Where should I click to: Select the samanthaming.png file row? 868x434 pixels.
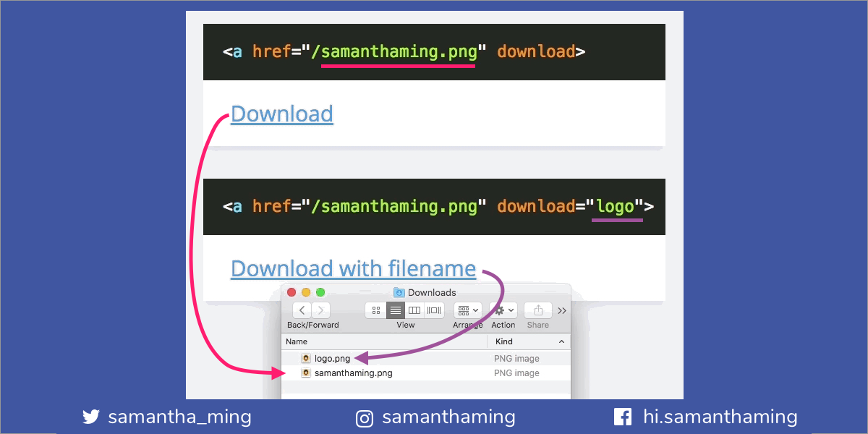[426, 373]
